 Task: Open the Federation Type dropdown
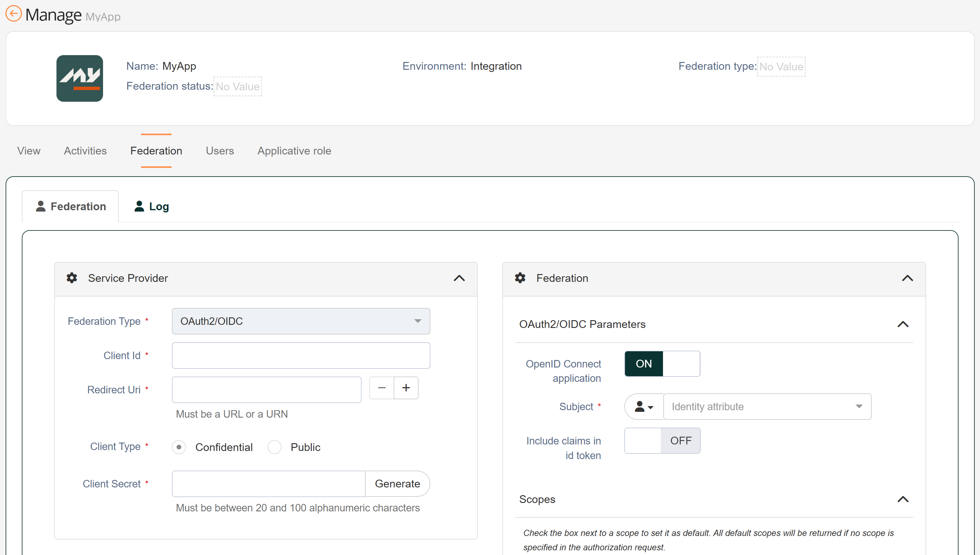(x=301, y=321)
